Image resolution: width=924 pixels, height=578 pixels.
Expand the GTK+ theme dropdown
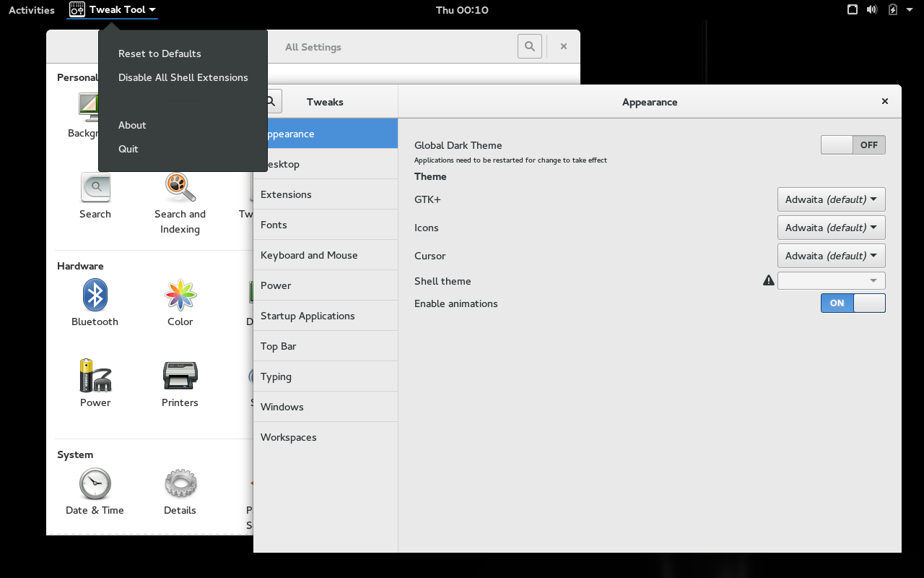tap(831, 199)
